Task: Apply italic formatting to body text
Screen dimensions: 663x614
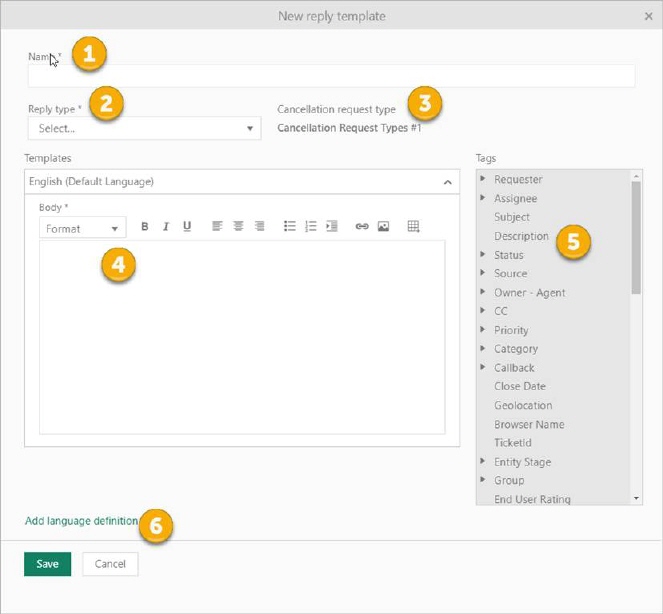Action: pyautogui.click(x=166, y=227)
